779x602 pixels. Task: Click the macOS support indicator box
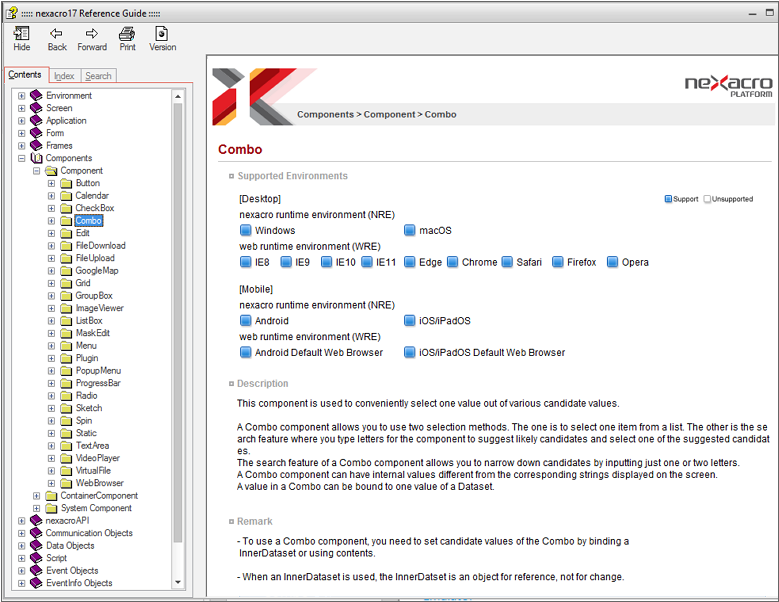(409, 230)
